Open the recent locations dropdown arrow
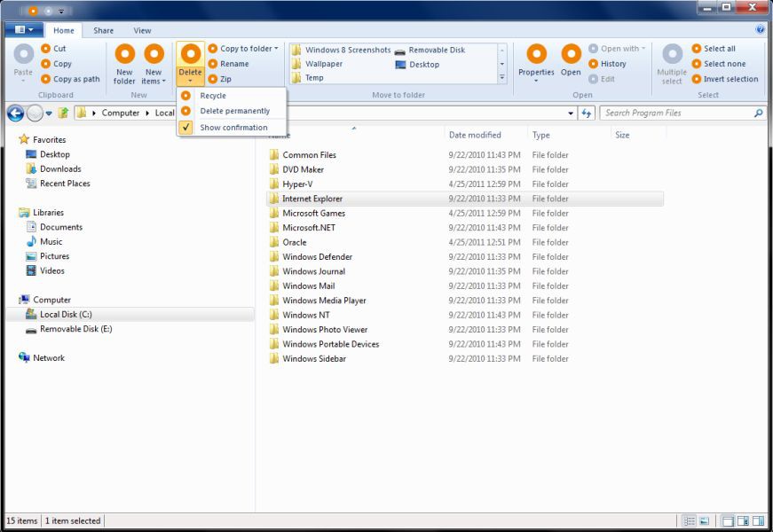This screenshot has height=532, width=773. click(x=49, y=113)
